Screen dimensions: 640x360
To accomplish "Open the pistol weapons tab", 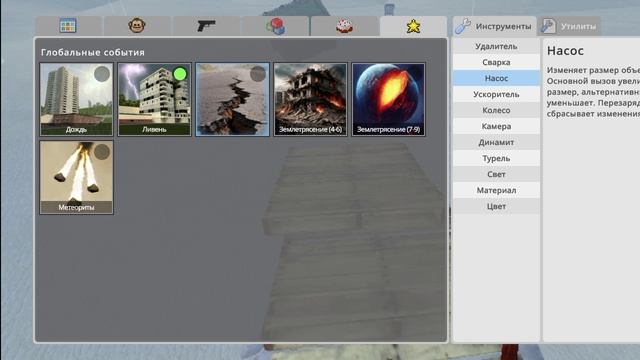I will 206,26.
